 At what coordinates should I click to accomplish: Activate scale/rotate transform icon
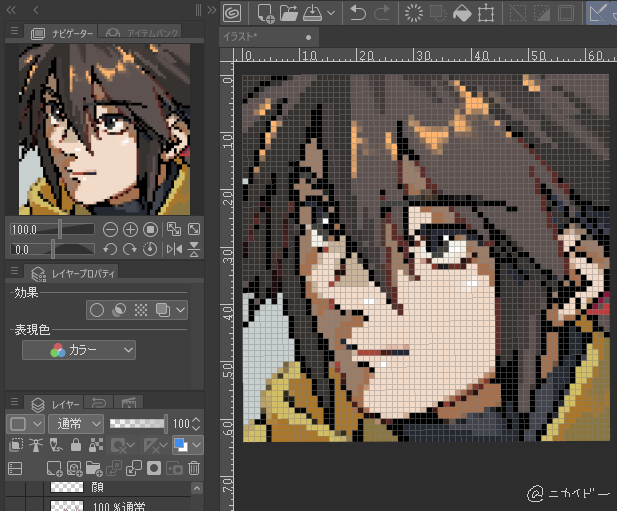[486, 13]
